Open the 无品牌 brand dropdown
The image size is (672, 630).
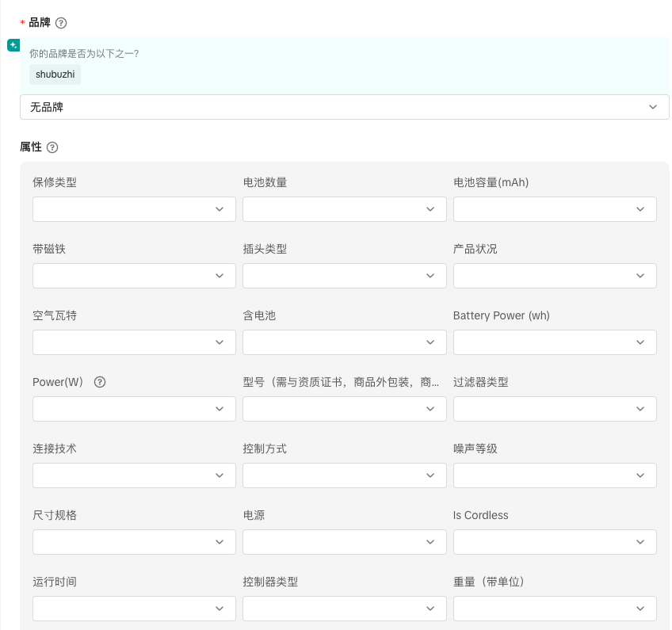pyautogui.click(x=344, y=107)
